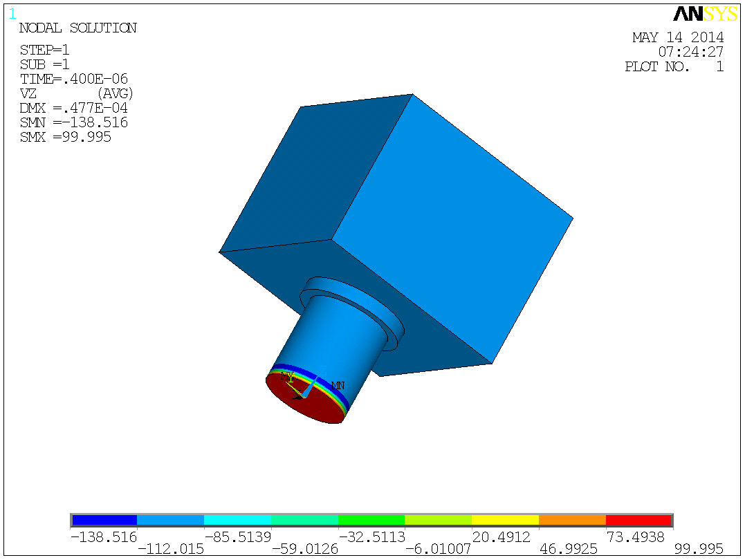Select the MN marker on the cylinder
The image size is (745, 560).
pyautogui.click(x=338, y=385)
